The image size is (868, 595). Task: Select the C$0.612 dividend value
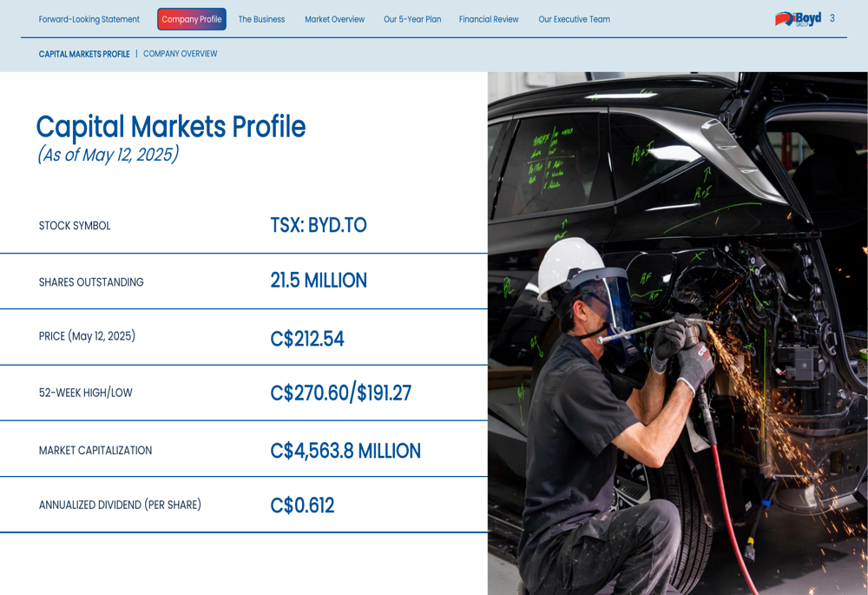pyautogui.click(x=302, y=506)
